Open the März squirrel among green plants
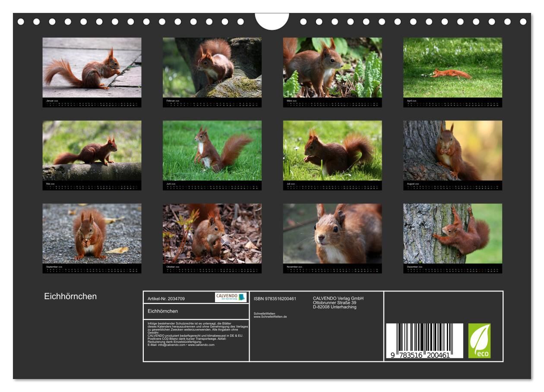The image size is (544, 392). point(332,67)
